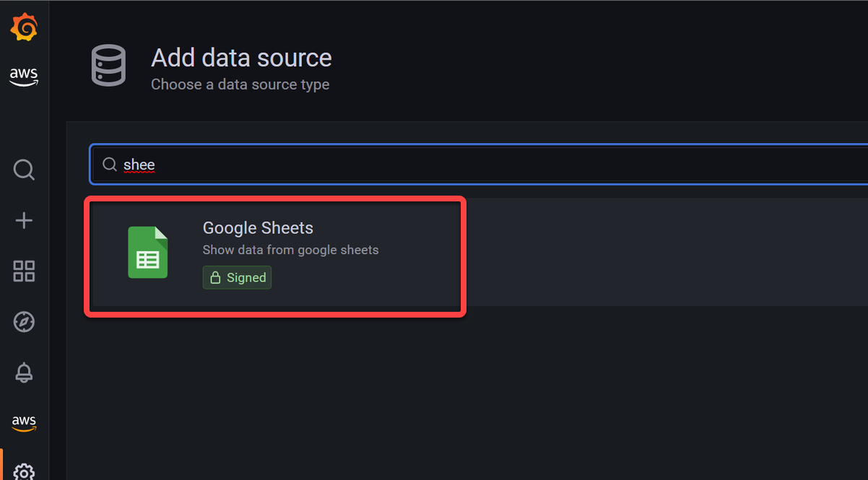The image size is (868, 480).
Task: Open the Alerting bell icon
Action: point(24,372)
